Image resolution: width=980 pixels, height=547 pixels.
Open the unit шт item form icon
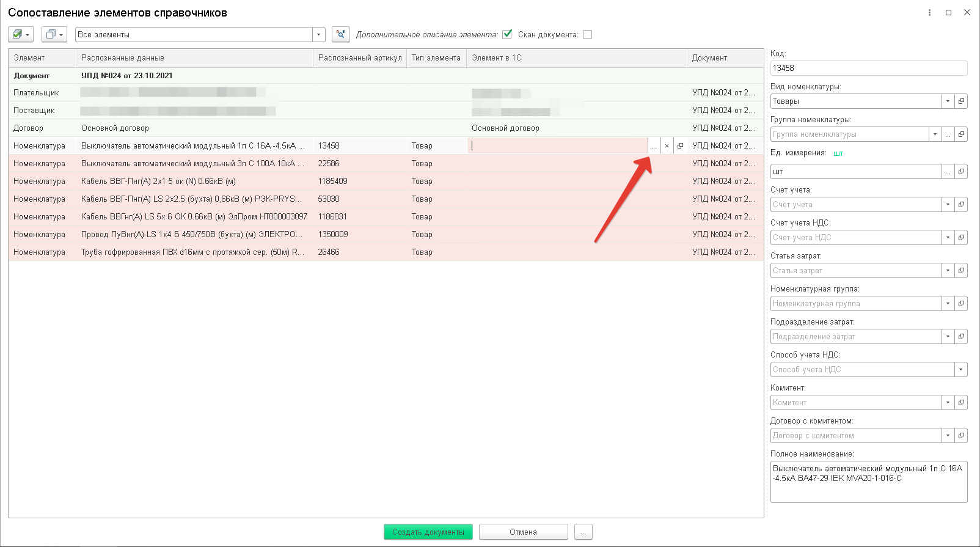point(961,172)
